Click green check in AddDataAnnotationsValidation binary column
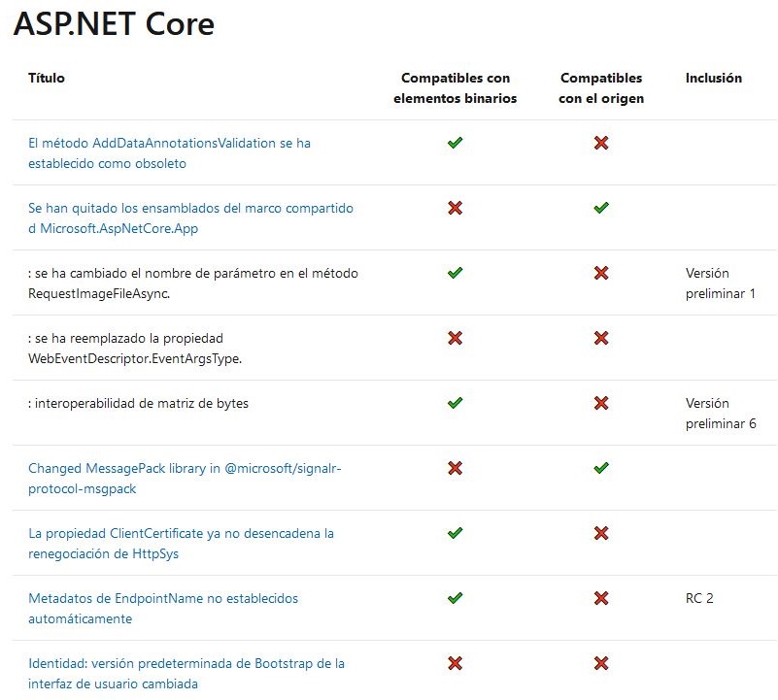This screenshot has width=778, height=700. pyautogui.click(x=455, y=143)
